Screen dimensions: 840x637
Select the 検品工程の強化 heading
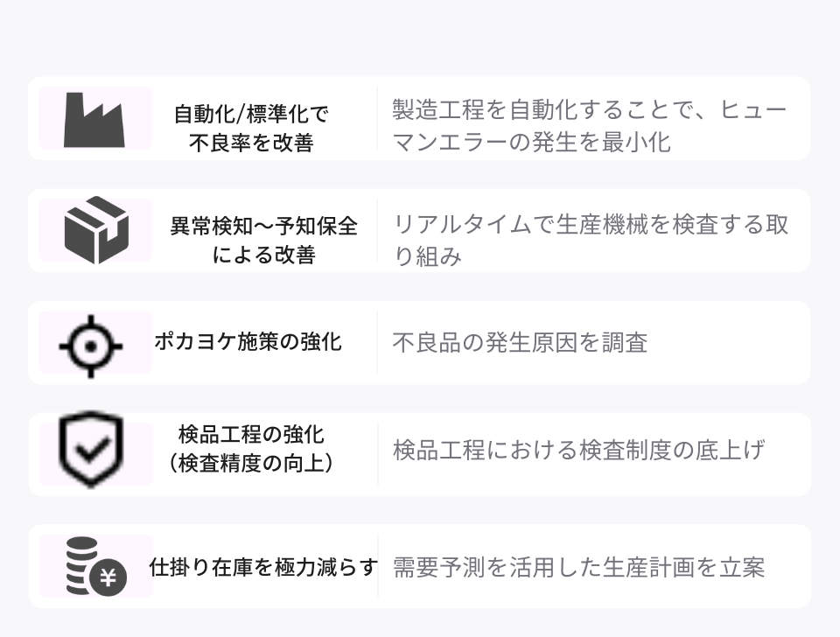point(251,435)
